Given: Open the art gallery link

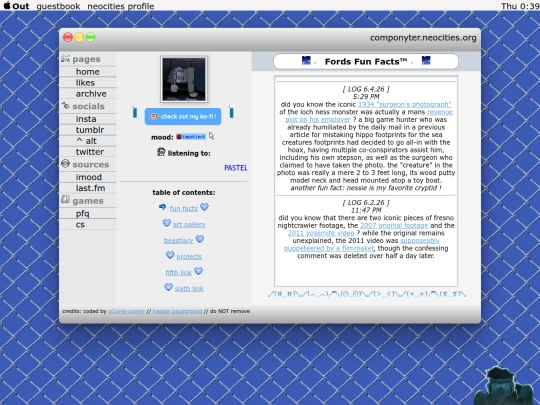Looking at the screenshot, I should (x=189, y=225).
